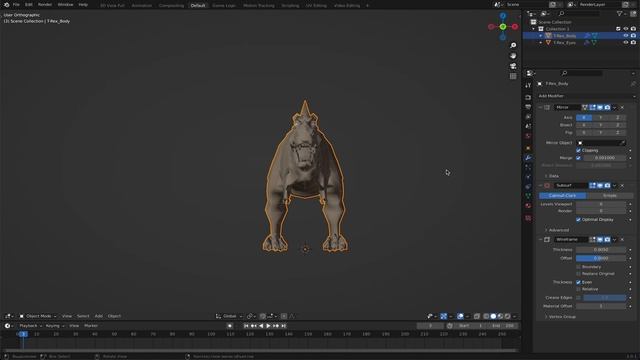
Task: Enable Replace Original checkbox
Action: point(578,273)
